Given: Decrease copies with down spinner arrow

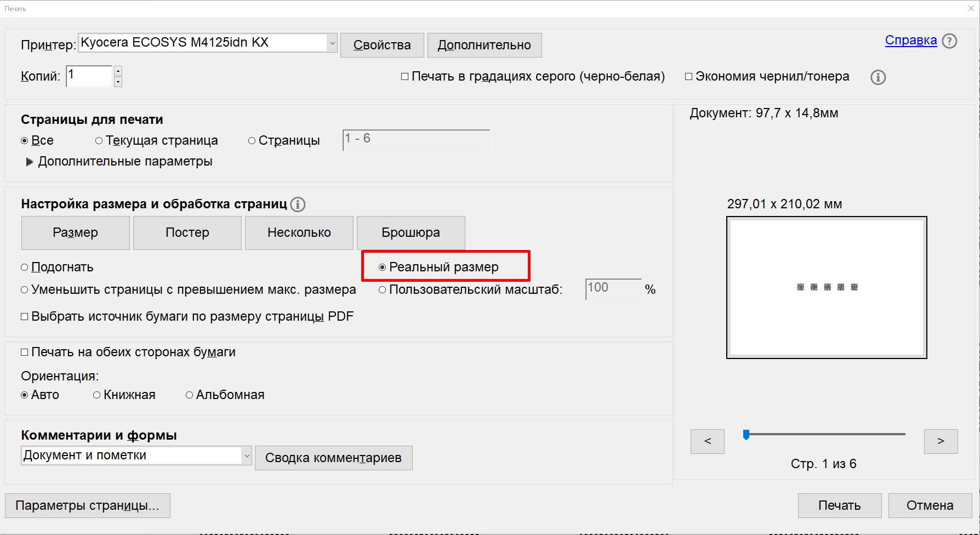Looking at the screenshot, I should coord(118,82).
